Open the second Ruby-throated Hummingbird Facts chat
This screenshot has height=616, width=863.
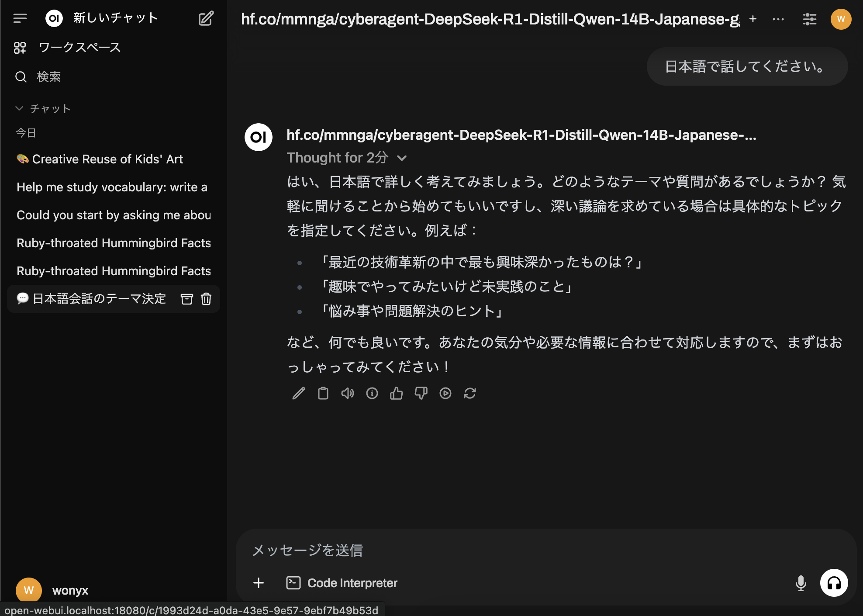tap(113, 271)
